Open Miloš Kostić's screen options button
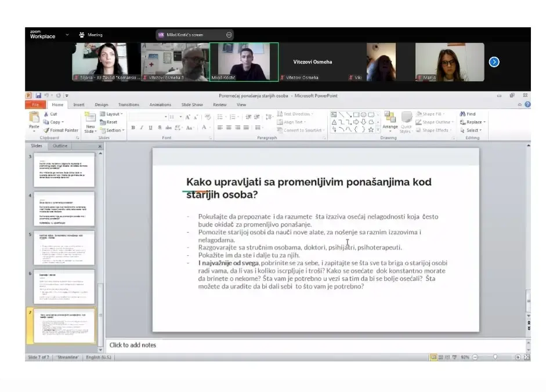This screenshot has height=392, width=546. (229, 35)
